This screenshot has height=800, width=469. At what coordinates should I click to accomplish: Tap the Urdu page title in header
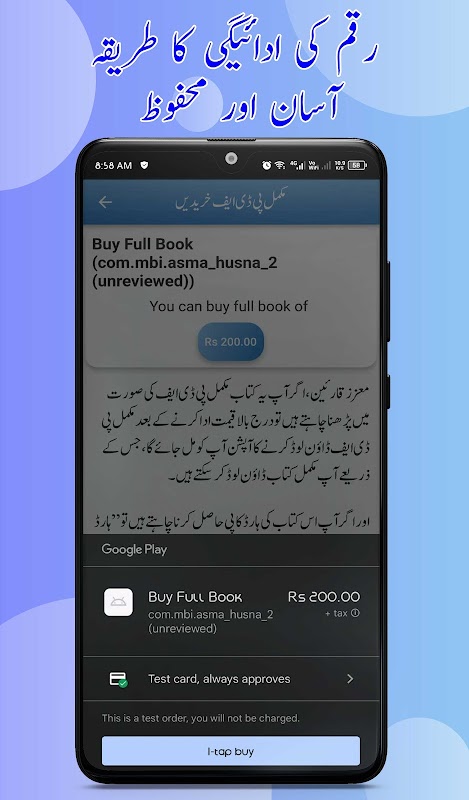click(x=231, y=201)
